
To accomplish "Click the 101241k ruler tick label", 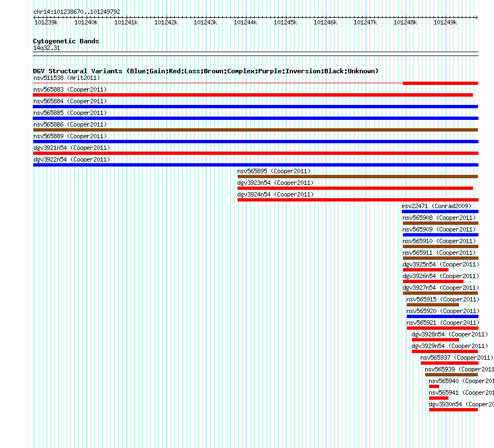I will (126, 22).
